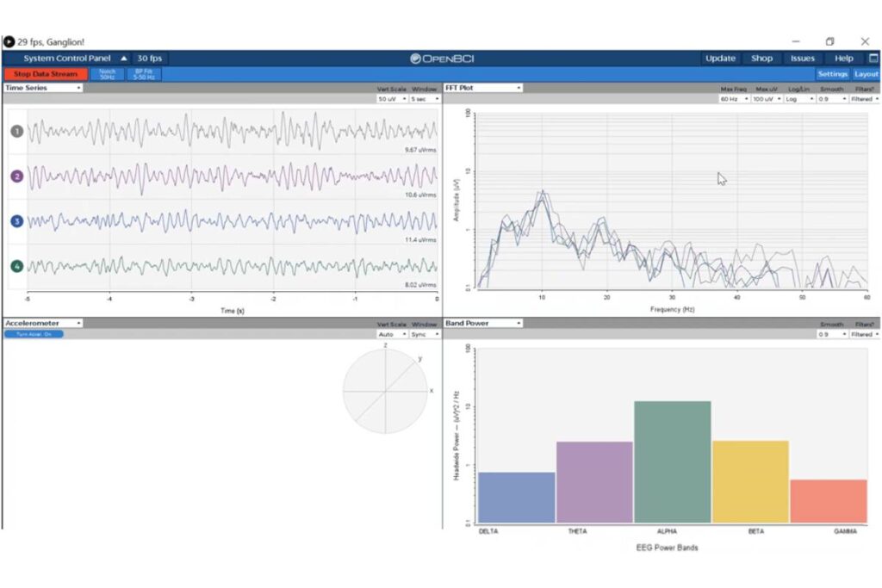Open the Layout button
Screen dimensions: 882x588
point(866,74)
